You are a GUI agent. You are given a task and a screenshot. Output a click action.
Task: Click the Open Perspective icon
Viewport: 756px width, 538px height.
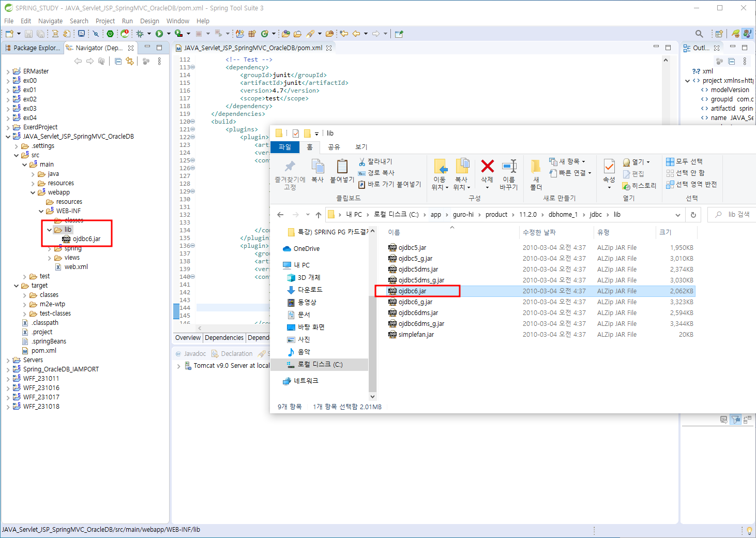click(719, 34)
